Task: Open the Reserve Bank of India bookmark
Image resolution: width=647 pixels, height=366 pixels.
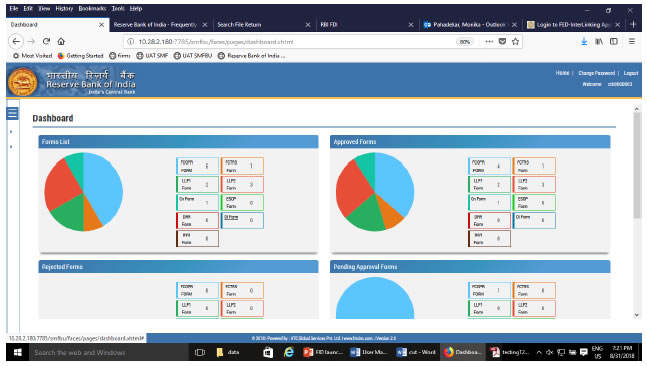Action: tap(251, 55)
